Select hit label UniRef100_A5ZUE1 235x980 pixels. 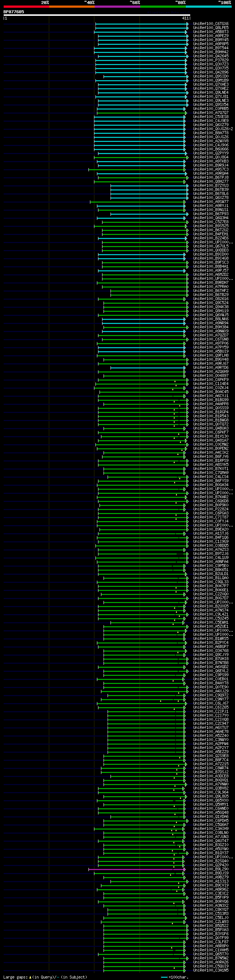211,626
